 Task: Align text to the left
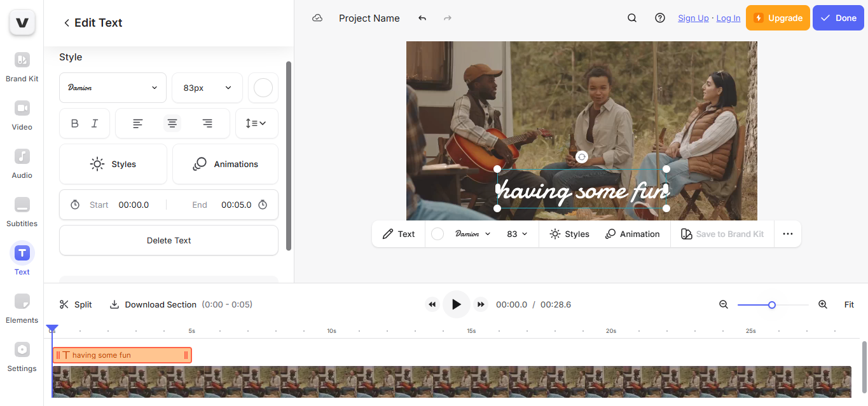[x=137, y=123]
